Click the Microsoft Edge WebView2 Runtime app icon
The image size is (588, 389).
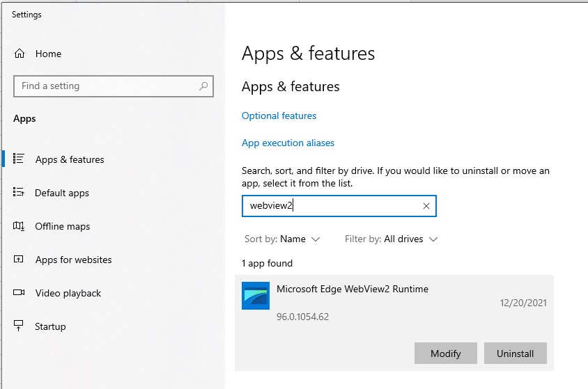(x=256, y=296)
